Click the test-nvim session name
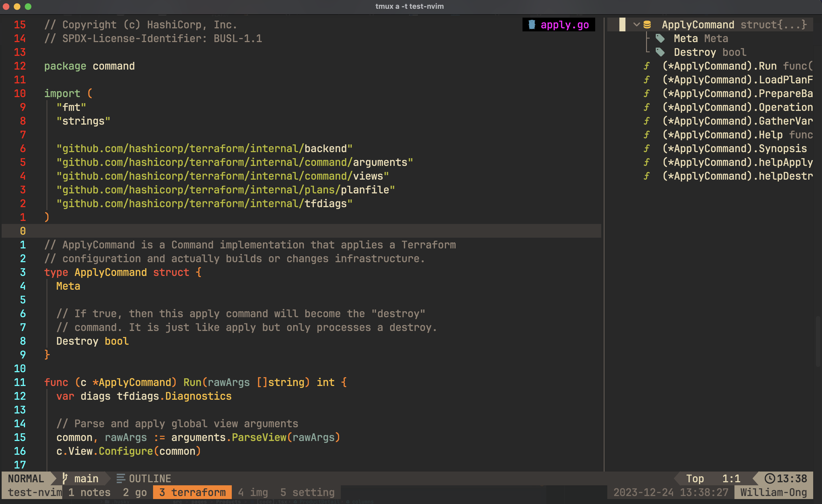Image resolution: width=822 pixels, height=504 pixels. [35, 492]
